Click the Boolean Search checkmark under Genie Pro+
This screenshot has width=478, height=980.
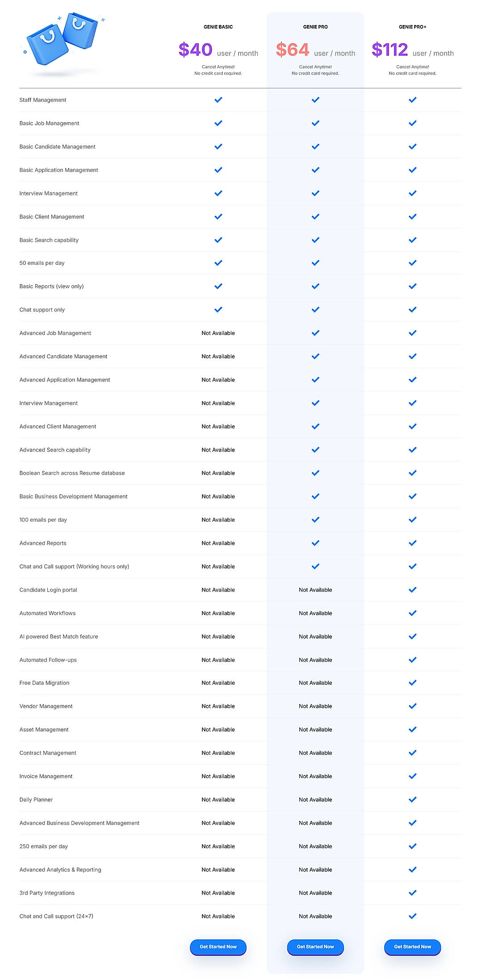click(412, 473)
